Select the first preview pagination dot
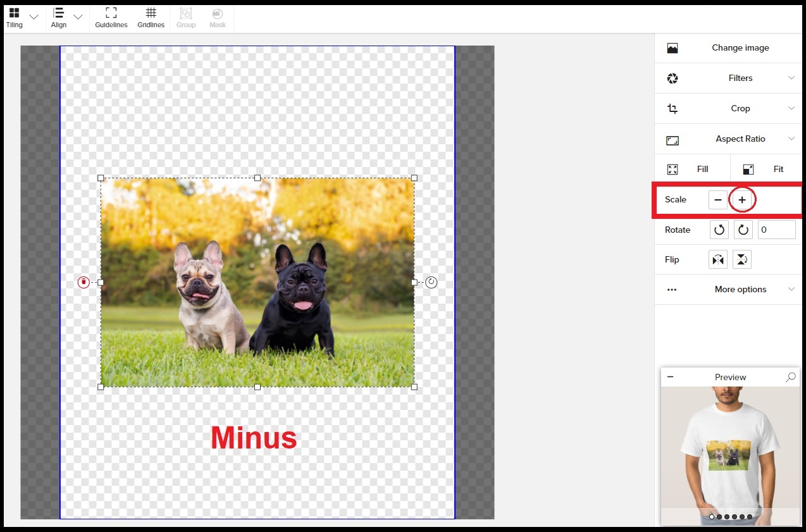Image resolution: width=806 pixels, height=532 pixels. (712, 517)
